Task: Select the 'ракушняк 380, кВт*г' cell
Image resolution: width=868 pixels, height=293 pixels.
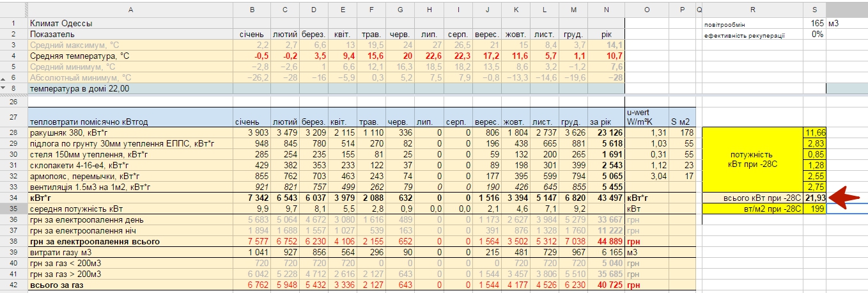Action: tap(130, 133)
